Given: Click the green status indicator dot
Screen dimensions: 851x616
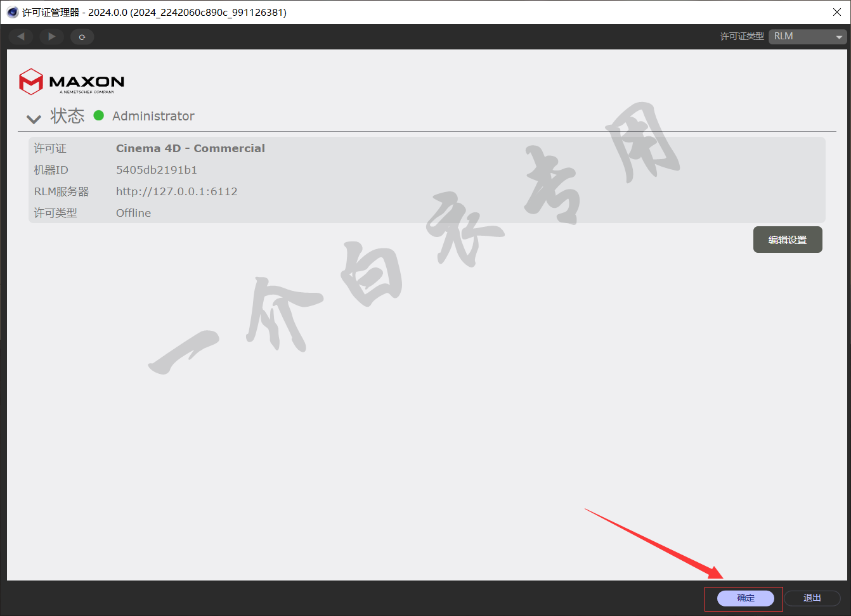Looking at the screenshot, I should click(x=99, y=115).
